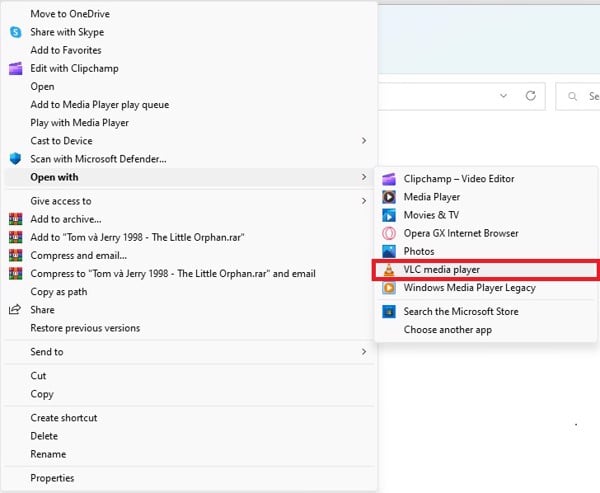
Task: Click the Microsoft Defender shield icon
Action: click(x=15, y=159)
